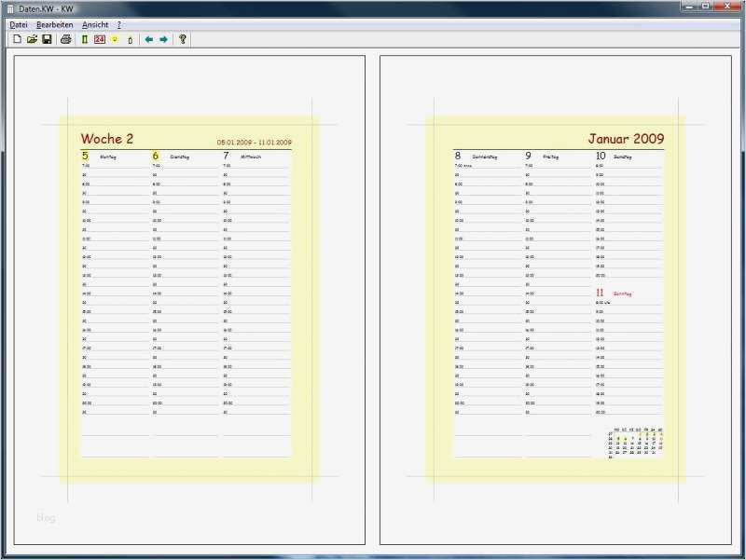
Task: Open the ? help menu
Action: pos(119,25)
